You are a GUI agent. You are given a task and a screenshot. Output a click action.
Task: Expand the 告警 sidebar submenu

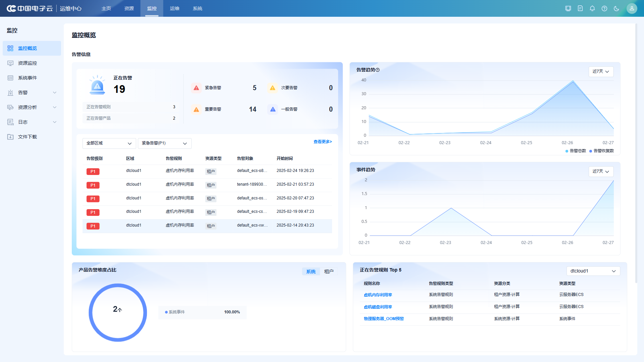point(55,93)
